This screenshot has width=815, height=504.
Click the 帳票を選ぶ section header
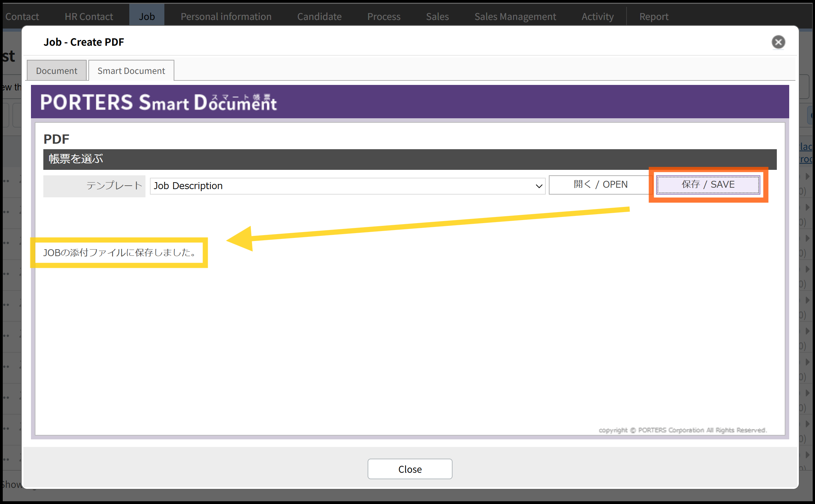click(x=410, y=159)
